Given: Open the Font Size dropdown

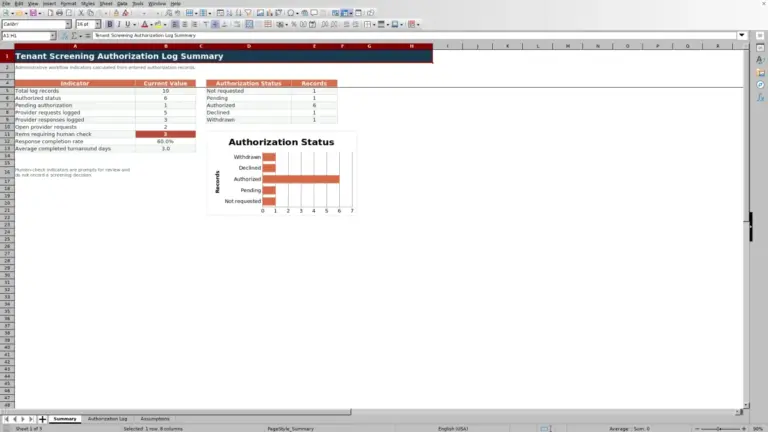Looking at the screenshot, I should pyautogui.click(x=97, y=24).
